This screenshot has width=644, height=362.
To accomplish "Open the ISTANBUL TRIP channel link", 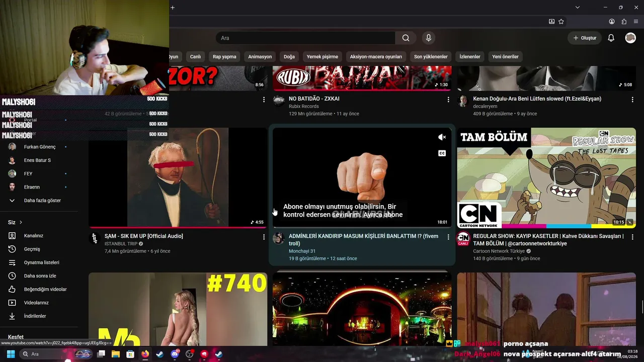I will pyautogui.click(x=121, y=244).
